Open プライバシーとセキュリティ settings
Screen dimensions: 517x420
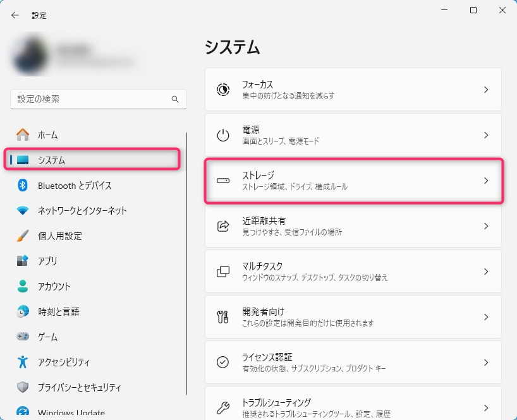pos(79,387)
